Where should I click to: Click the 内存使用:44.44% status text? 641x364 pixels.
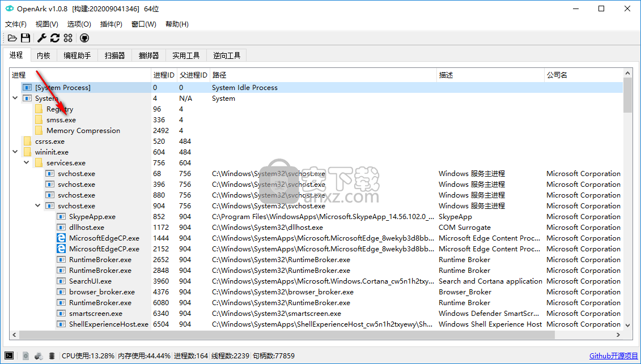pyautogui.click(x=144, y=356)
